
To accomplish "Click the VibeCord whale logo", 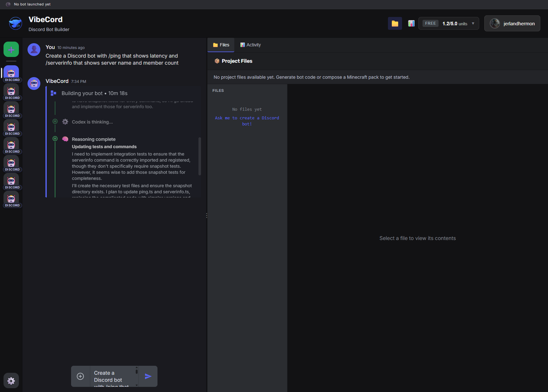I will click(x=15, y=23).
